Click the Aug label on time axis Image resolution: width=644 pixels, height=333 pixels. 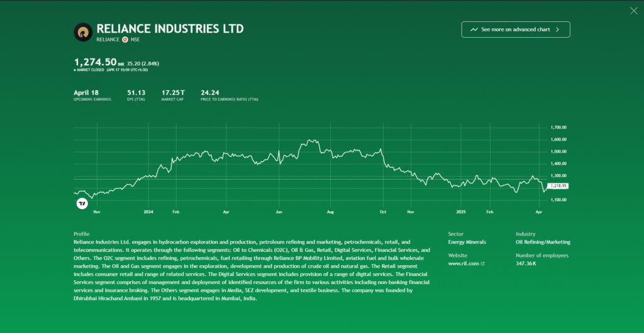click(331, 212)
